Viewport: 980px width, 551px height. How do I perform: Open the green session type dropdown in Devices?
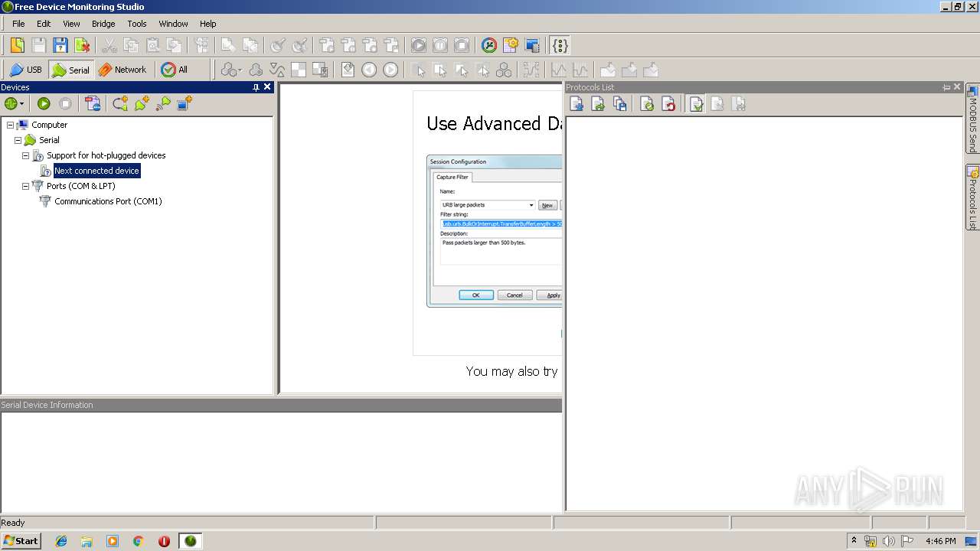(15, 103)
